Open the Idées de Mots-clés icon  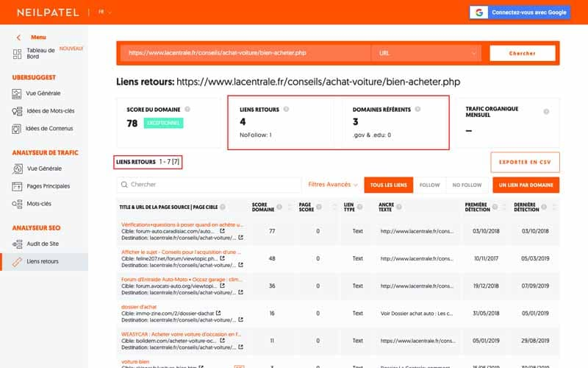pyautogui.click(x=17, y=111)
